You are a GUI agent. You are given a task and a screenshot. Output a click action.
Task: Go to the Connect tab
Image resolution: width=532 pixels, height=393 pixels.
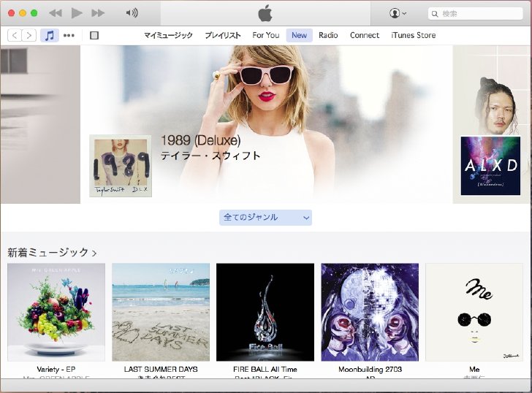point(365,35)
